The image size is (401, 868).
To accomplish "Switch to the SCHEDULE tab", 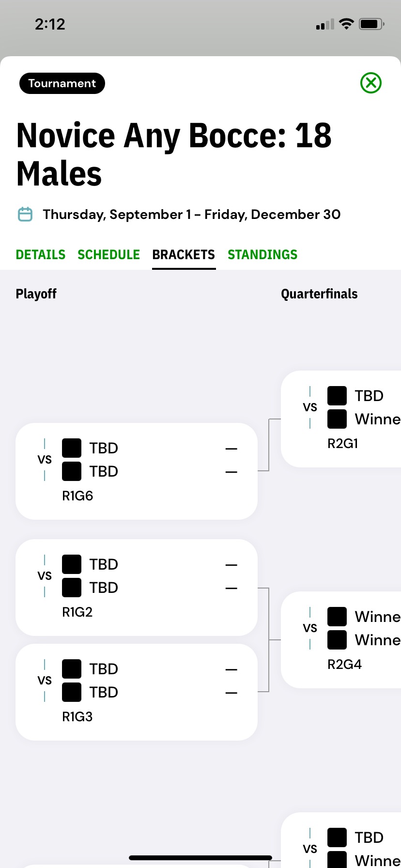I will (x=109, y=255).
